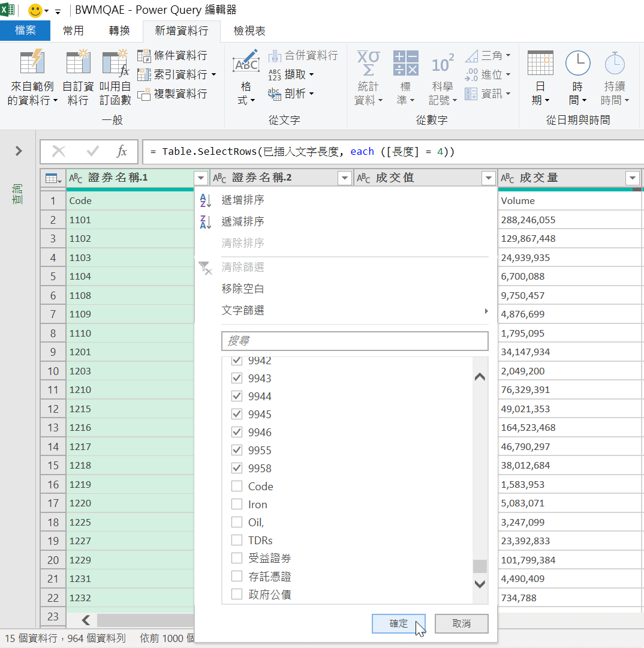Viewport: 644px width, 648px height.
Task: Open the 時間 clock tool
Action: pos(577,77)
